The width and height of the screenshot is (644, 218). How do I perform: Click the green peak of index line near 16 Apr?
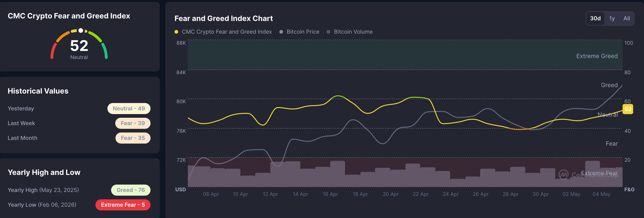click(x=338, y=96)
